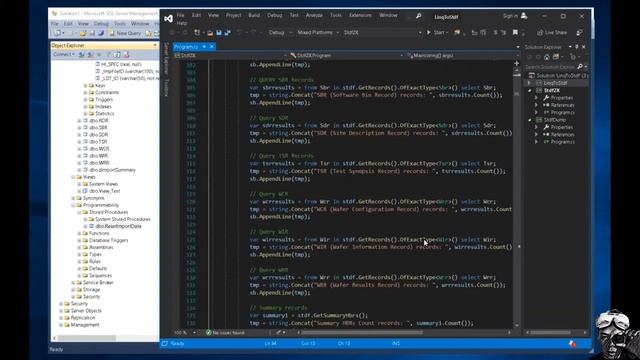Viewport: 640px width, 360px height.
Task: Open the Tools menu in SSMS window
Action: 120,24
